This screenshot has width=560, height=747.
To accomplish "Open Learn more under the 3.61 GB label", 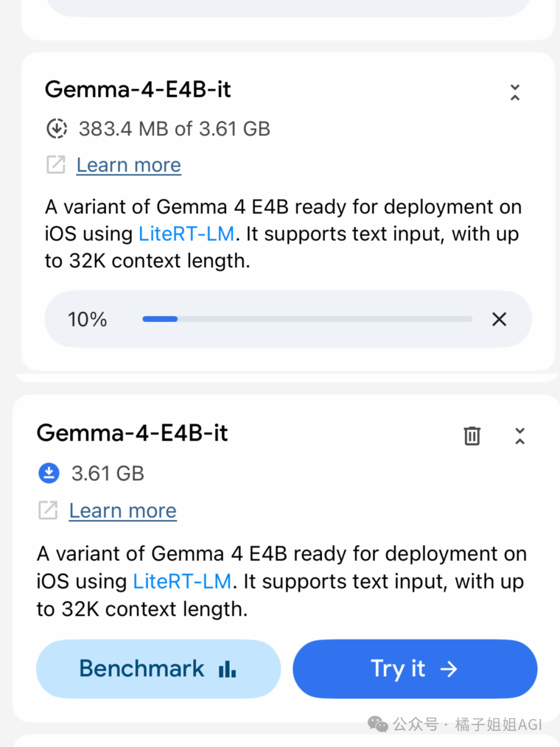I will (x=123, y=511).
